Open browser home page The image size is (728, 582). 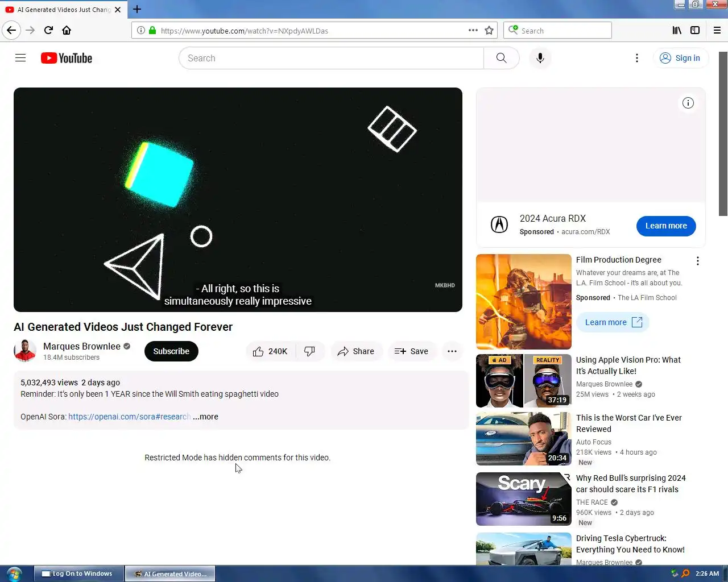[x=67, y=30]
